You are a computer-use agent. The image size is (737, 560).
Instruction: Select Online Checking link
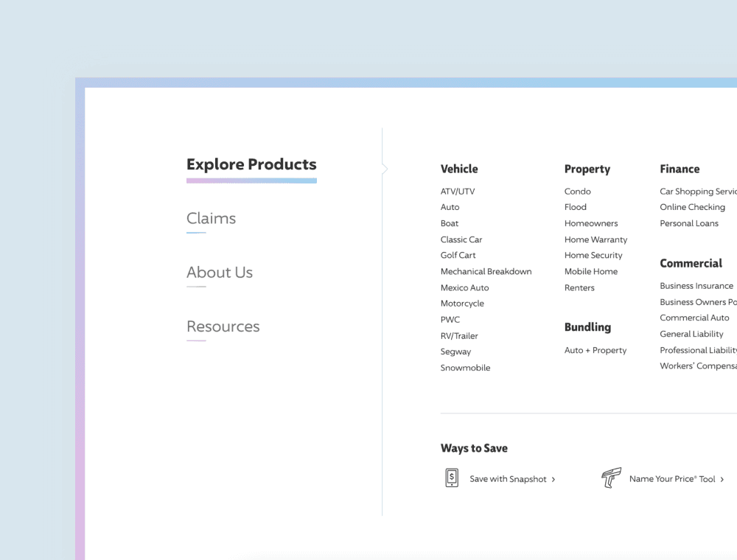coord(692,207)
